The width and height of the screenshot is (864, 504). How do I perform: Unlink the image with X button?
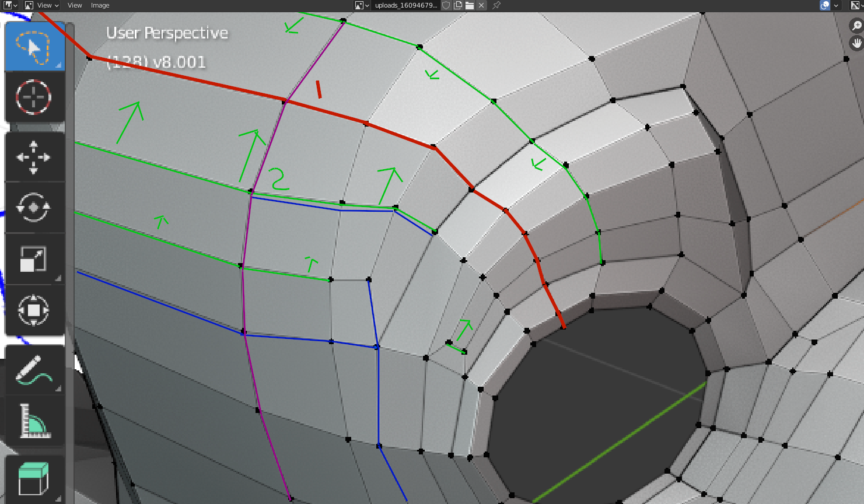pos(481,5)
